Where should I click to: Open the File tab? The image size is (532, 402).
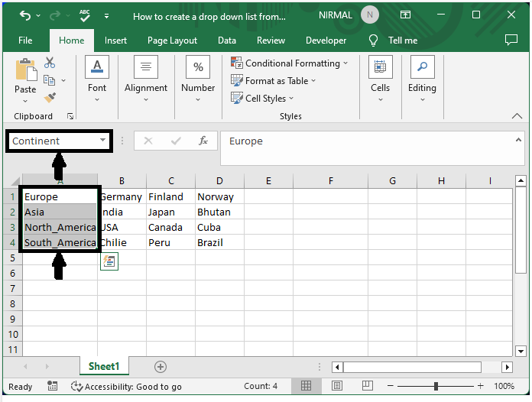tap(25, 41)
